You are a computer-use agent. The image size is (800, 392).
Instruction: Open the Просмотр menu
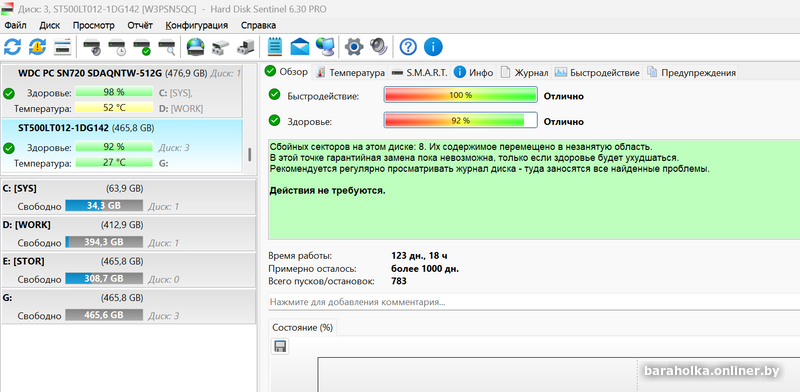click(x=93, y=25)
